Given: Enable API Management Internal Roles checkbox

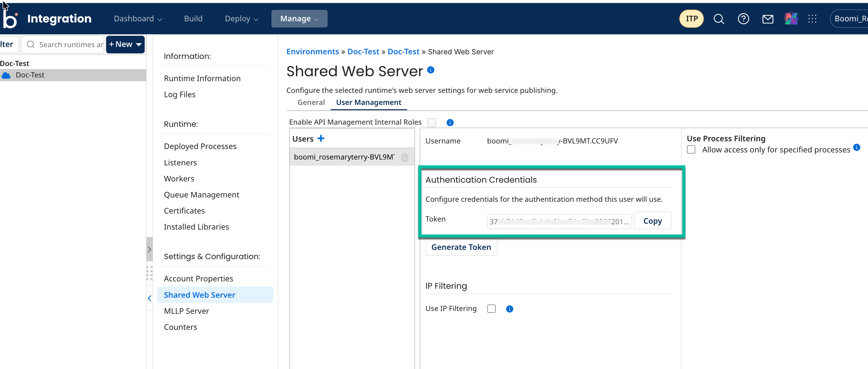Looking at the screenshot, I should [x=431, y=122].
